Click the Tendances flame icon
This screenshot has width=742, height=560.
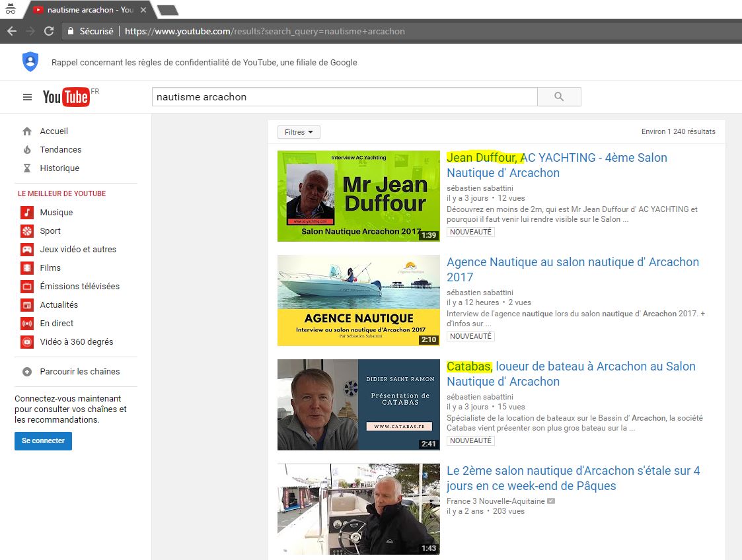click(x=27, y=149)
